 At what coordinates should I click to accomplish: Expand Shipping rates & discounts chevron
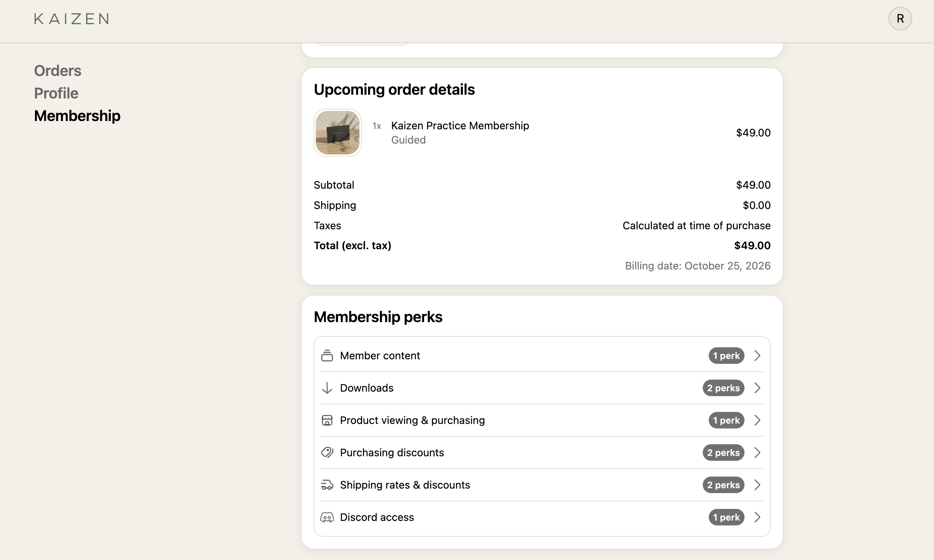tap(757, 485)
